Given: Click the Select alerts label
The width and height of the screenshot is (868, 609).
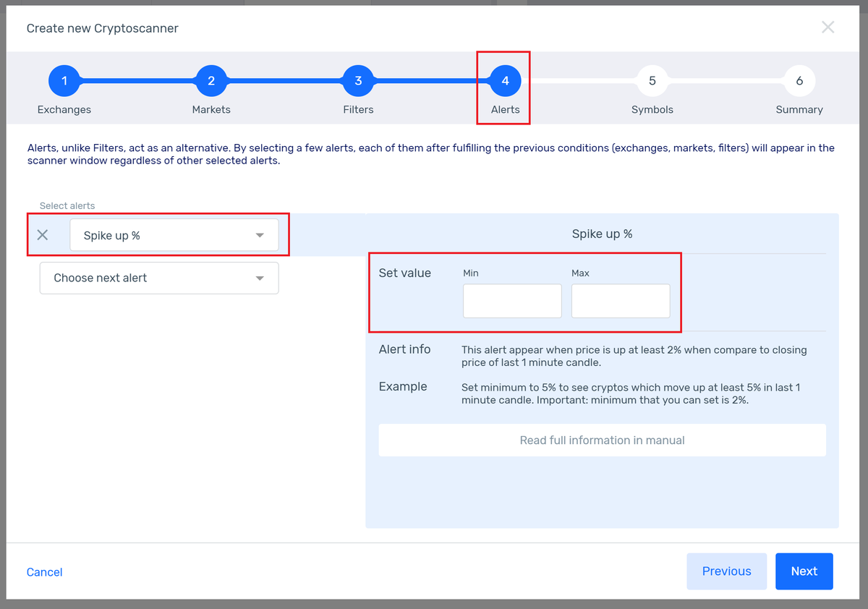Looking at the screenshot, I should point(67,206).
